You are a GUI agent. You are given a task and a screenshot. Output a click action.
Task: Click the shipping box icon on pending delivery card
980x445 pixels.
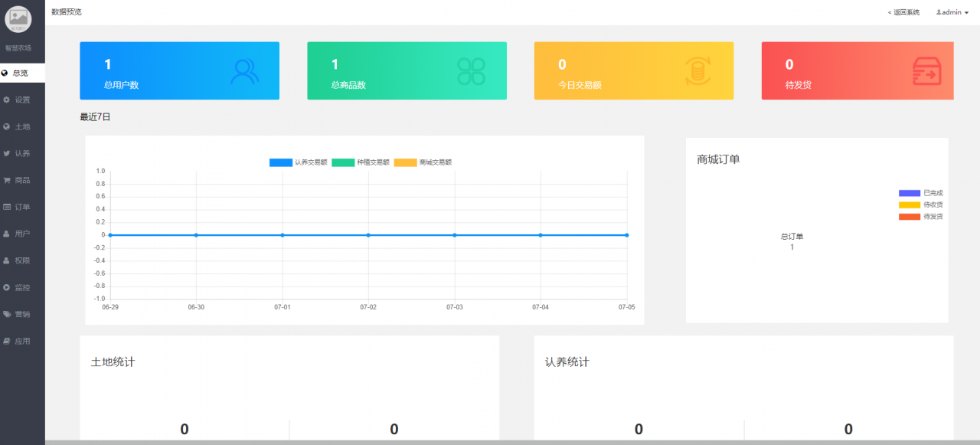[926, 71]
